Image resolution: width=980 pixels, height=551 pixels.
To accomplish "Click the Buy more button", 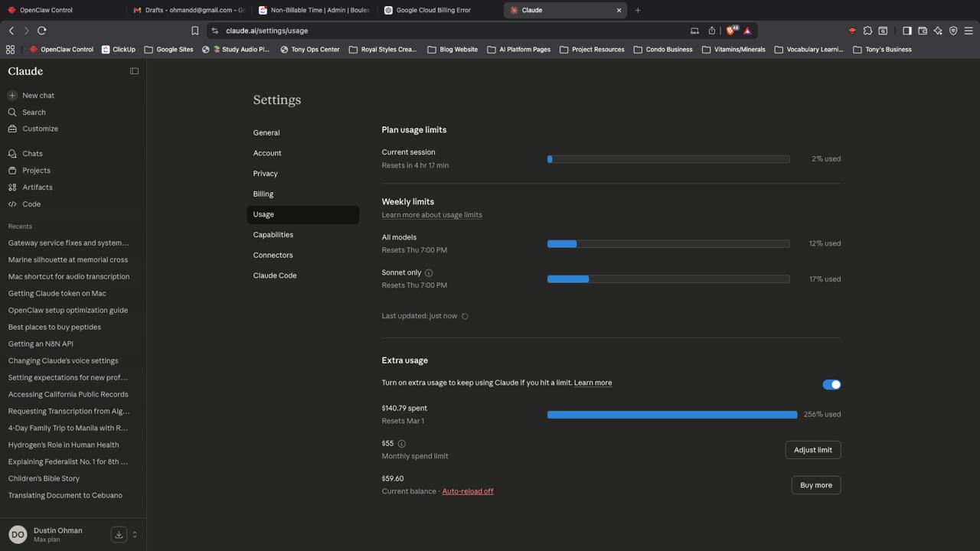I will (x=815, y=485).
